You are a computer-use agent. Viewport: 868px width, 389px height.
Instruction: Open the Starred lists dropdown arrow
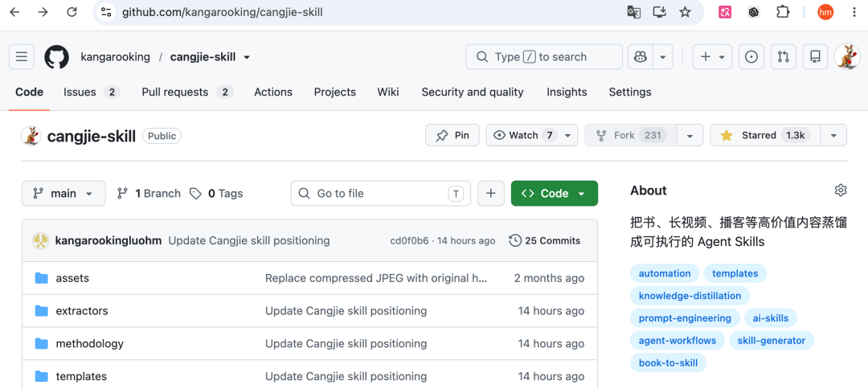coord(833,135)
